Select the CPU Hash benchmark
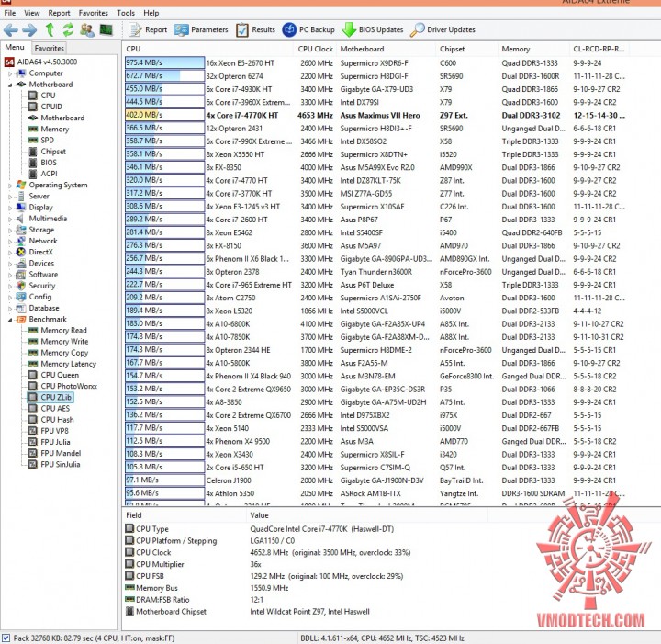The height and width of the screenshot is (644, 661). tap(51, 420)
